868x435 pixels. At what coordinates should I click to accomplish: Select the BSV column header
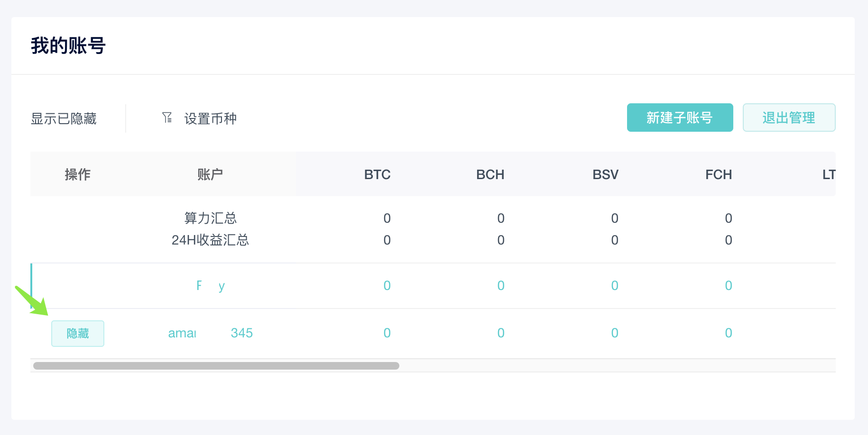pos(605,175)
